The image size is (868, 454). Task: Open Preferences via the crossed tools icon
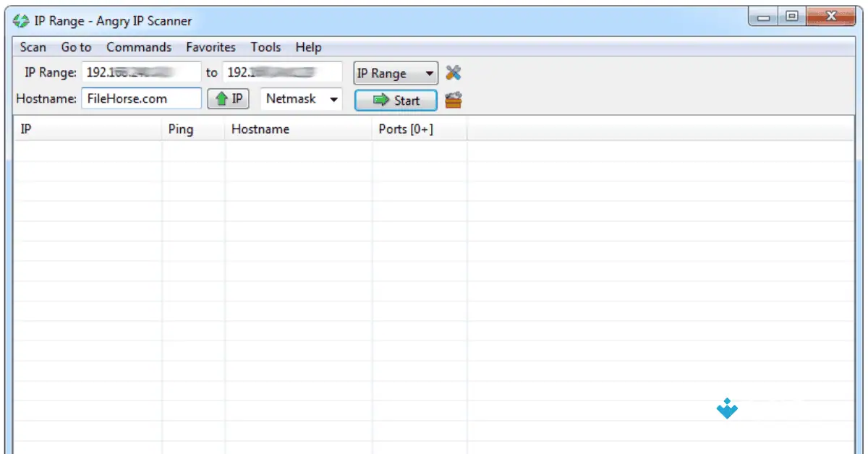pyautogui.click(x=455, y=72)
